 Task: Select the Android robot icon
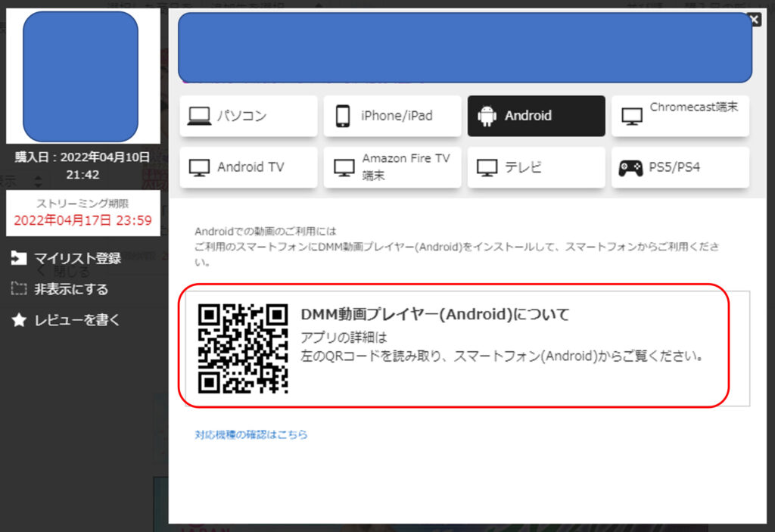(487, 117)
